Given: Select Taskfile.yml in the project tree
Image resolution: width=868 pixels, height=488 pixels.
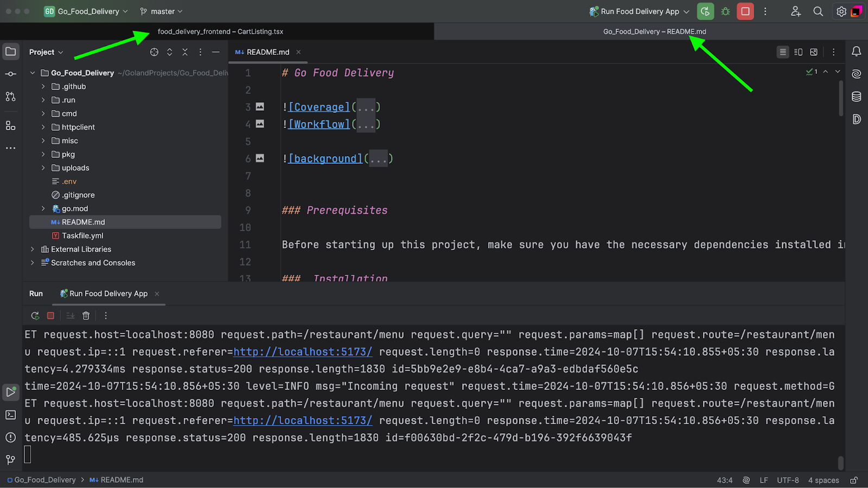Looking at the screenshot, I should click(82, 235).
